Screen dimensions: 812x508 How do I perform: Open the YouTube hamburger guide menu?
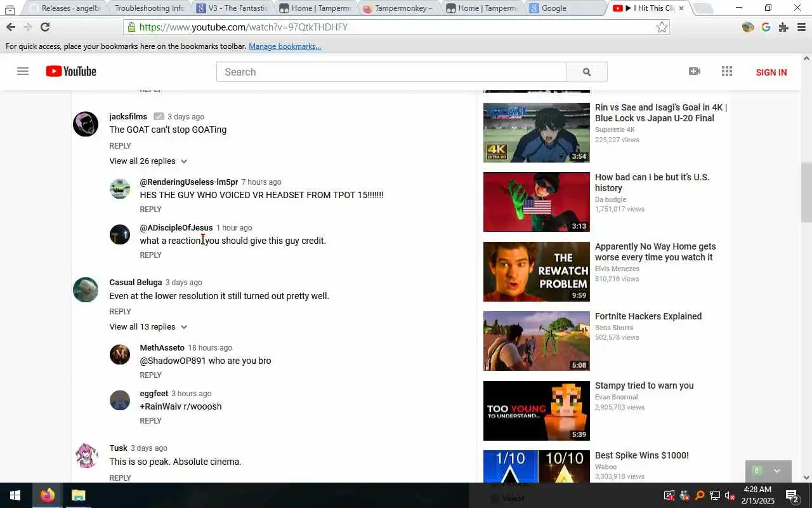(23, 71)
